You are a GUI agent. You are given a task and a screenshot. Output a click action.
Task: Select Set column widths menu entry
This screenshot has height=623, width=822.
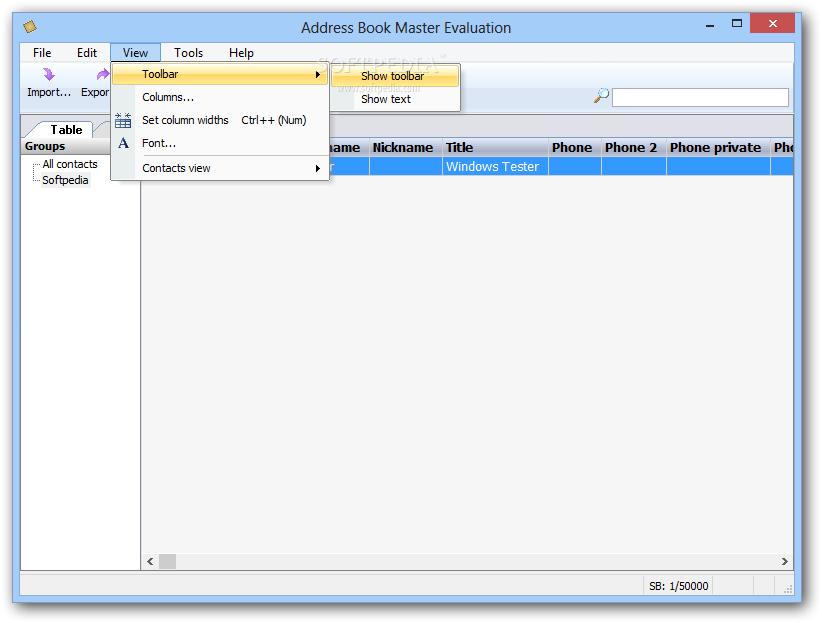click(220, 120)
